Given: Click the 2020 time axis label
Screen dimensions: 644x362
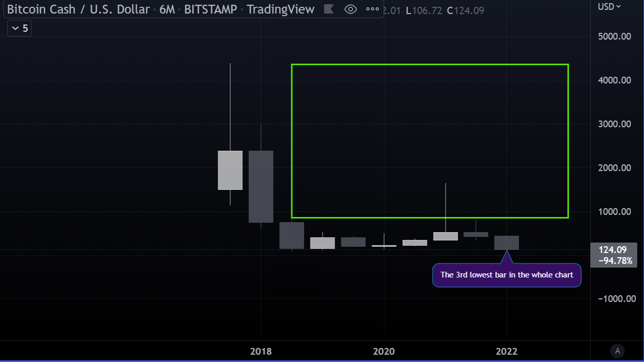Looking at the screenshot, I should coord(384,352).
